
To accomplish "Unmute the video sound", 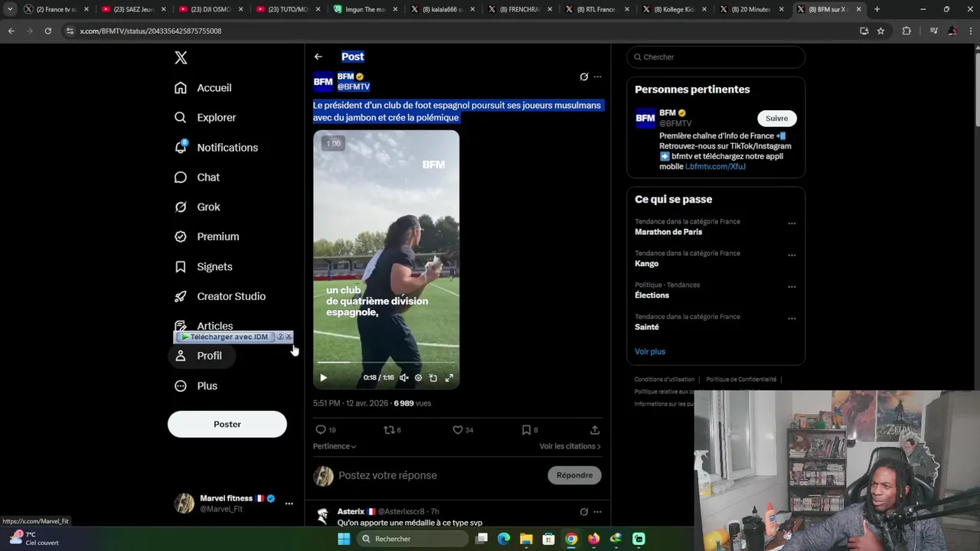I will tap(403, 377).
